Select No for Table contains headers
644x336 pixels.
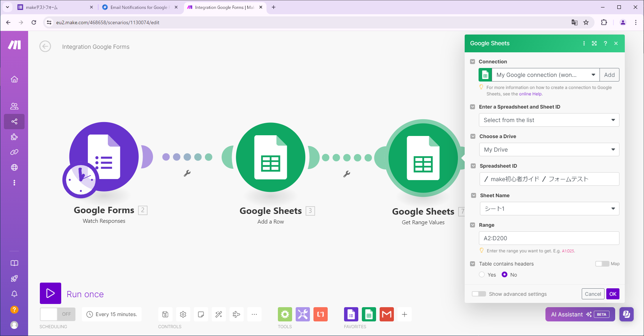(505, 274)
